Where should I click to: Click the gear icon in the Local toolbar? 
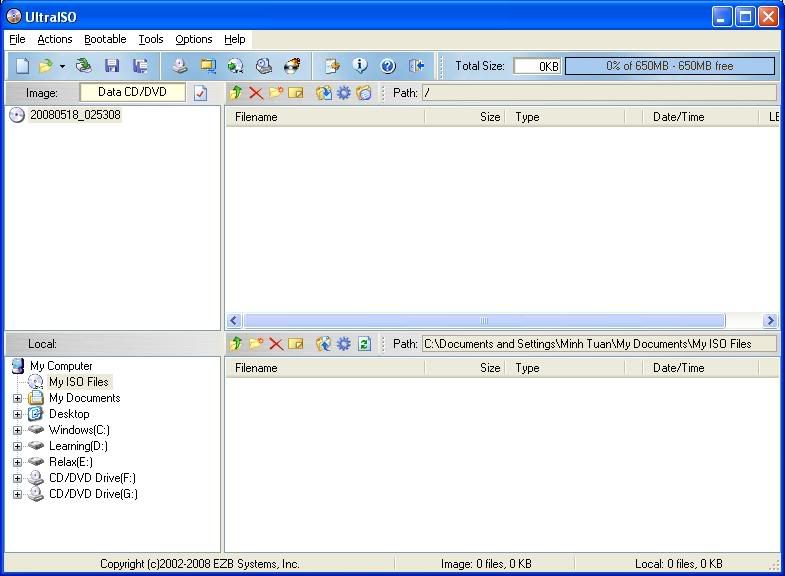[343, 344]
